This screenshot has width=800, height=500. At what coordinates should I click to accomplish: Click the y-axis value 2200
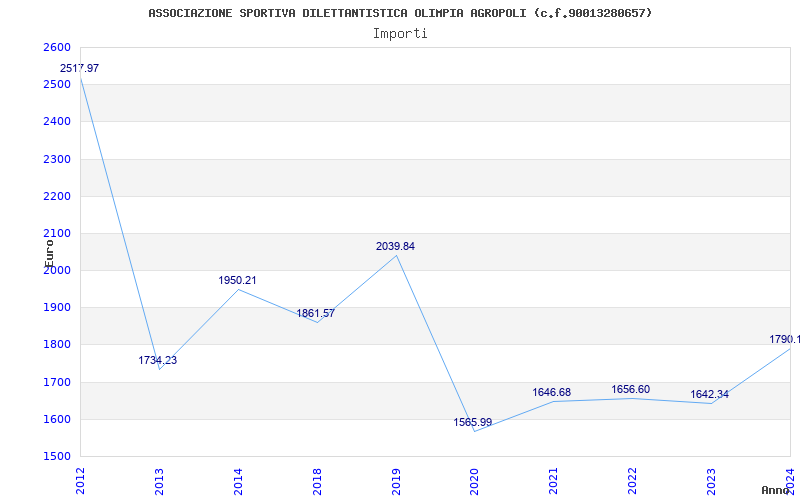click(57, 196)
